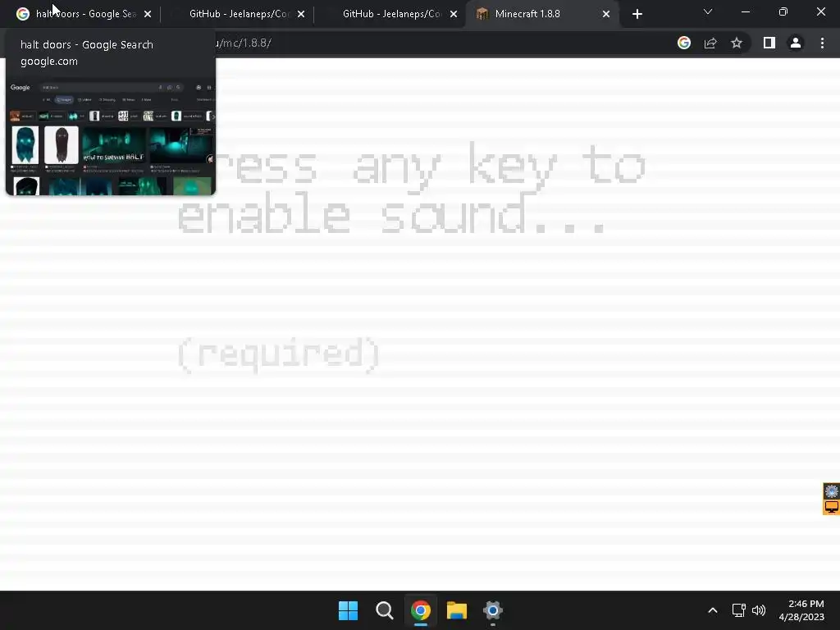
Task: Close the Minecraft 1.8.8 tab
Action: (x=606, y=14)
